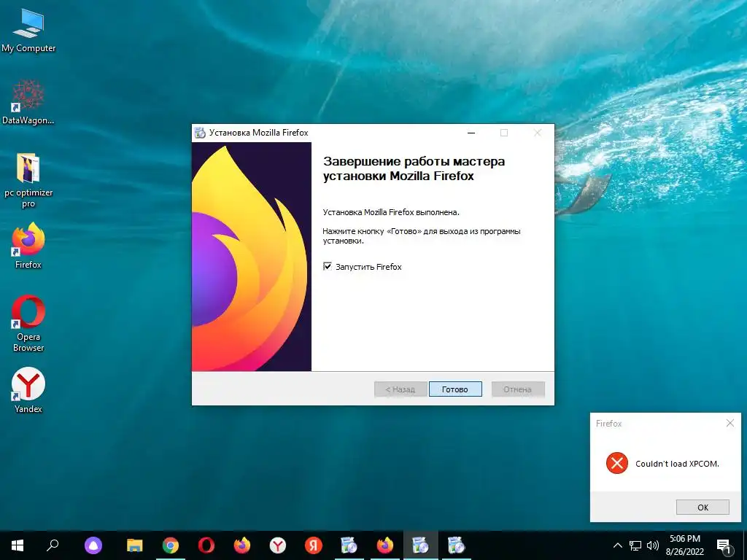Image resolution: width=747 pixels, height=560 pixels.
Task: Launch Yandex desktop shortcut
Action: coord(28,390)
